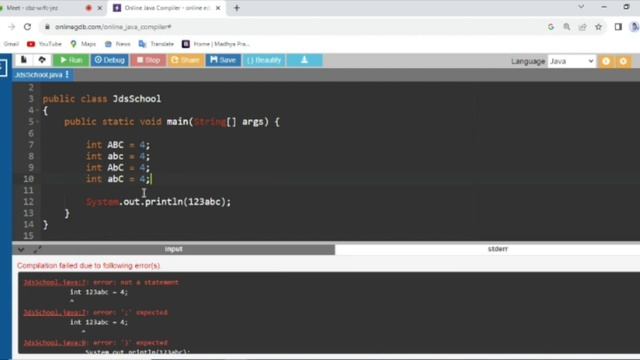Expand the blue left sidebar toggle
The image size is (640, 360).
(x=3, y=68)
